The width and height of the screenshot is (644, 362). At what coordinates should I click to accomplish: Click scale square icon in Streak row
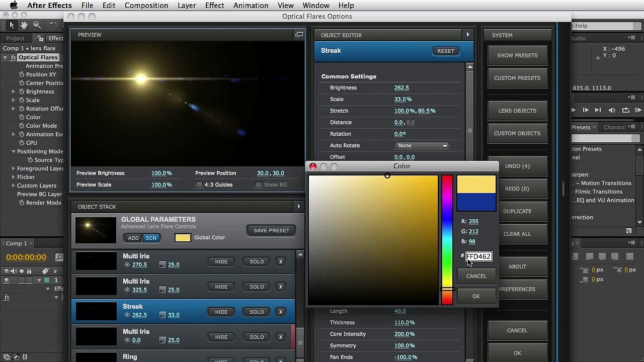click(163, 315)
